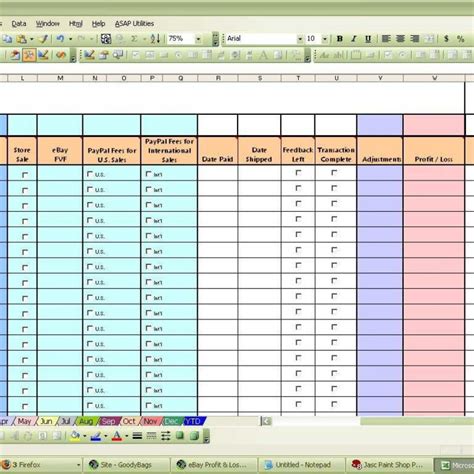The width and height of the screenshot is (474, 474).
Task: Select the Profit / Loss header cell
Action: [434, 151]
